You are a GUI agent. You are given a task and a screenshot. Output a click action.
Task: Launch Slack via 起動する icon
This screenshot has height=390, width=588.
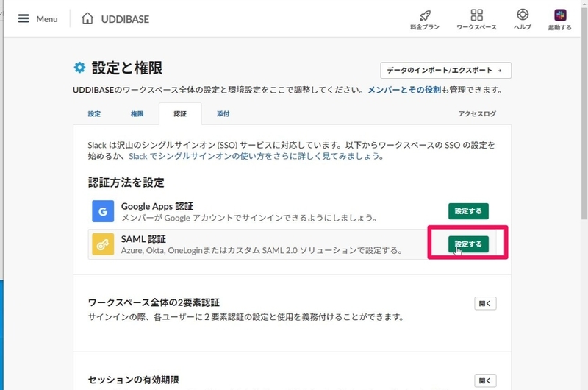pyautogui.click(x=560, y=15)
